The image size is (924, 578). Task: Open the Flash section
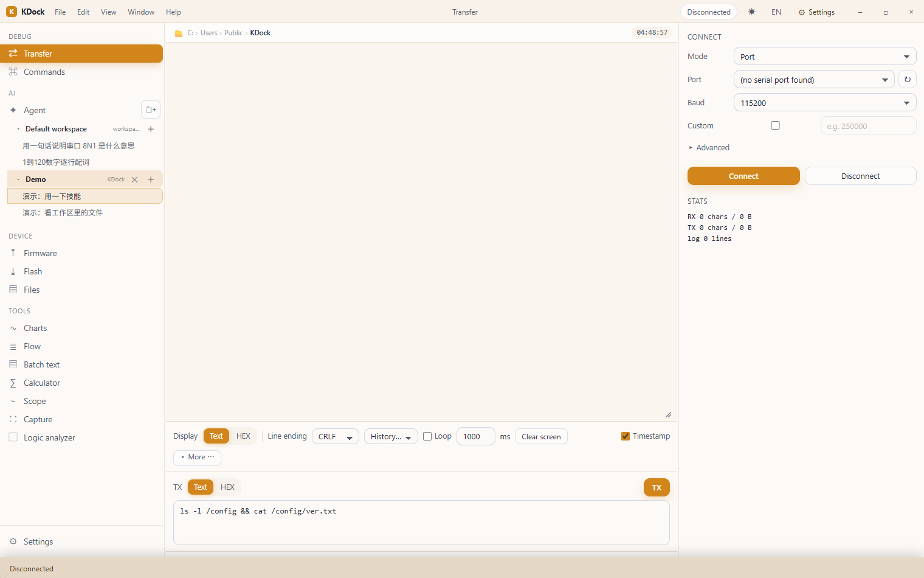tap(81, 271)
